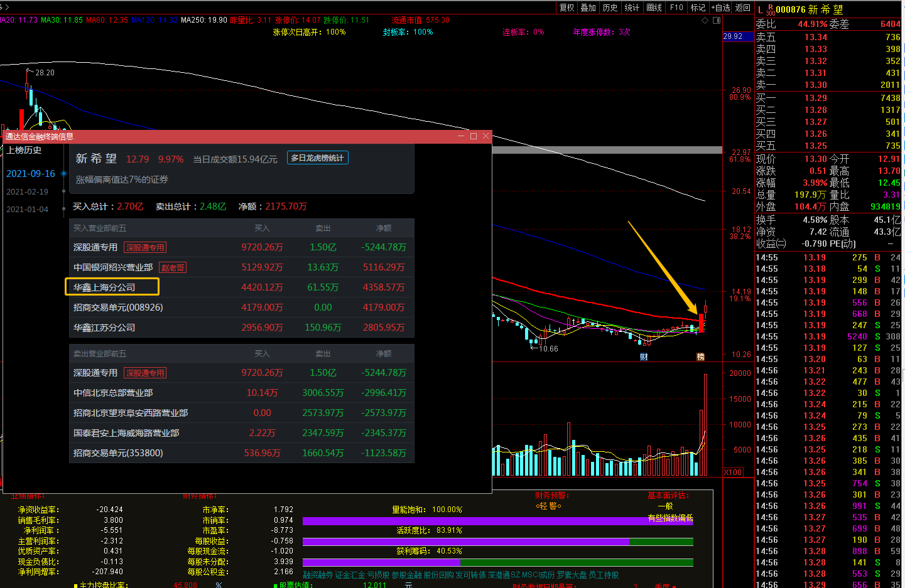The width and height of the screenshot is (905, 588).
Task: Click the 深港通 tag
Action: pyautogui.click(x=499, y=575)
